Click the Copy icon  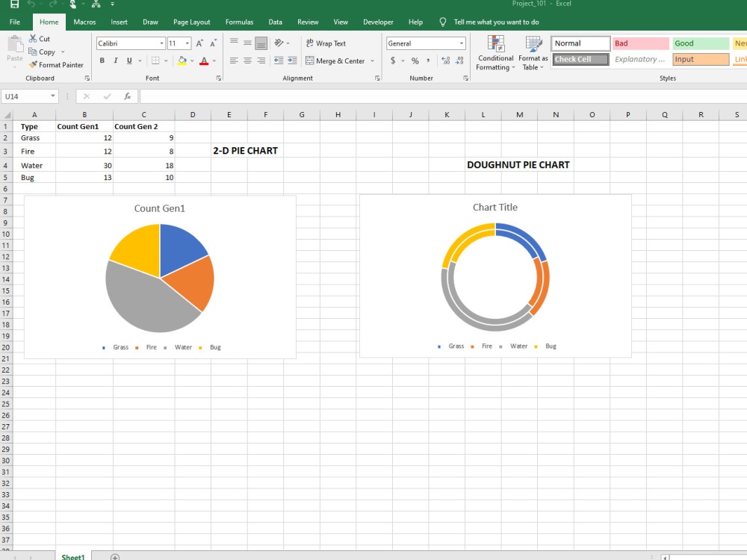coord(32,52)
